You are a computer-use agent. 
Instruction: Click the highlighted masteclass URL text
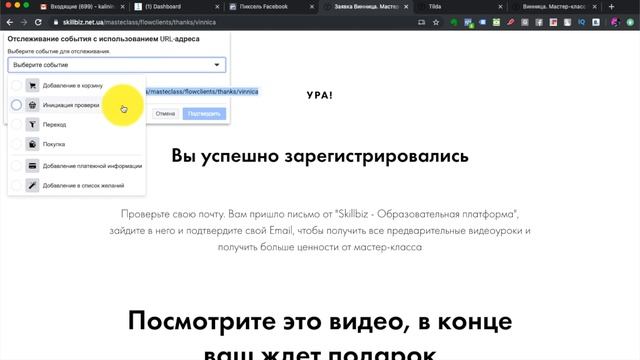coord(202,91)
